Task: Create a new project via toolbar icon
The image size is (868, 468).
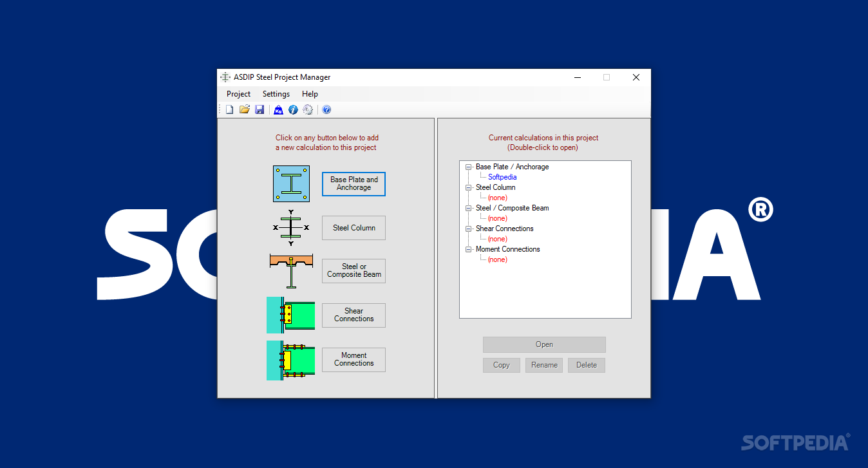Action: 229,110
